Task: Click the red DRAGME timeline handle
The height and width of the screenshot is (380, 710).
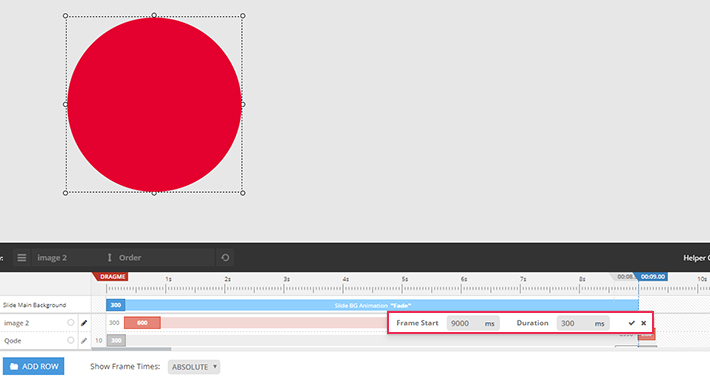Action: (x=110, y=276)
